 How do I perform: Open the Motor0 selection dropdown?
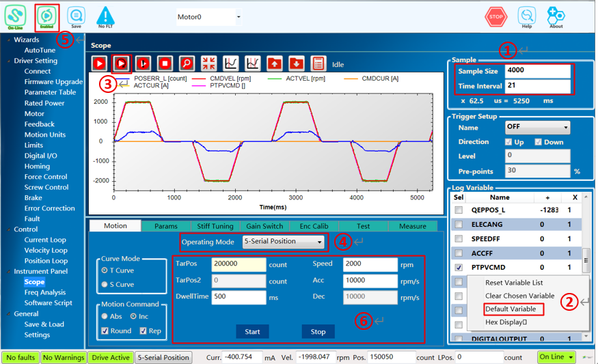(208, 17)
